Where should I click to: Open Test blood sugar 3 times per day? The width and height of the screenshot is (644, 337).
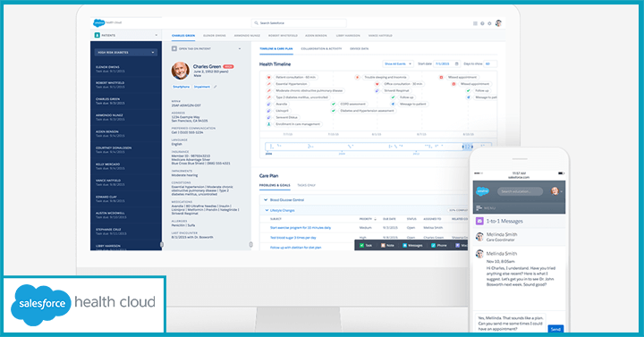292,238
